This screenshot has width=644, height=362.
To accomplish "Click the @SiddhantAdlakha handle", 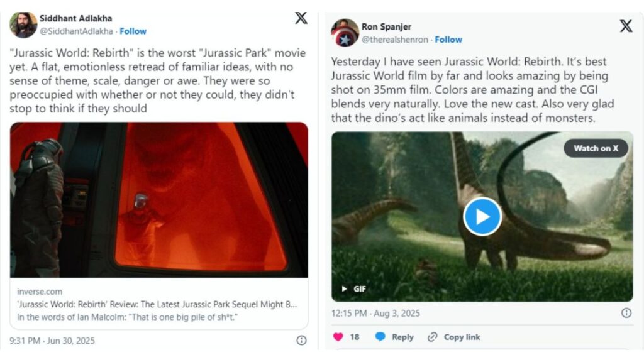I will click(x=75, y=31).
